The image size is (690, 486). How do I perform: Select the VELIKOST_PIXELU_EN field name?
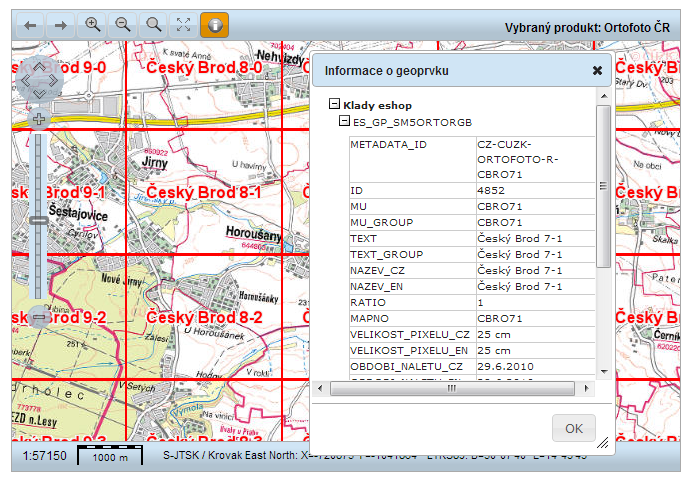click(409, 351)
